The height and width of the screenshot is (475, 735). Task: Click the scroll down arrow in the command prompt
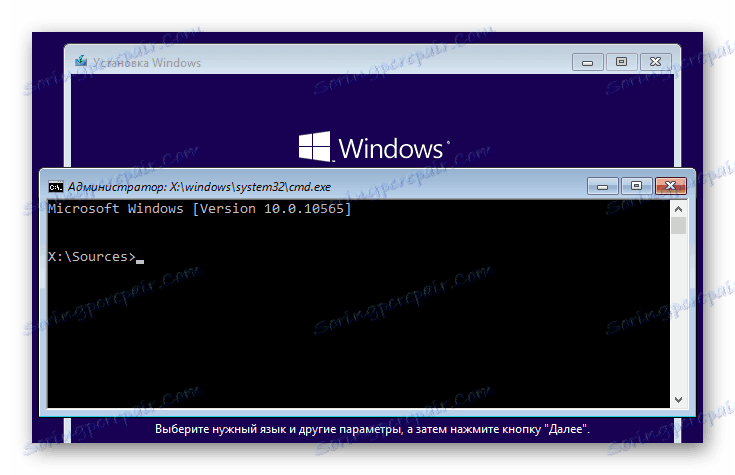[x=678, y=400]
